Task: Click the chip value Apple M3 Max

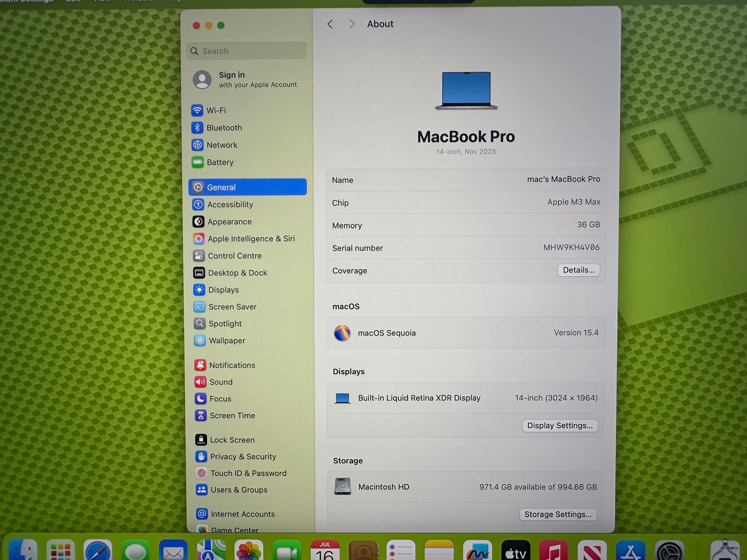Action: tap(574, 202)
